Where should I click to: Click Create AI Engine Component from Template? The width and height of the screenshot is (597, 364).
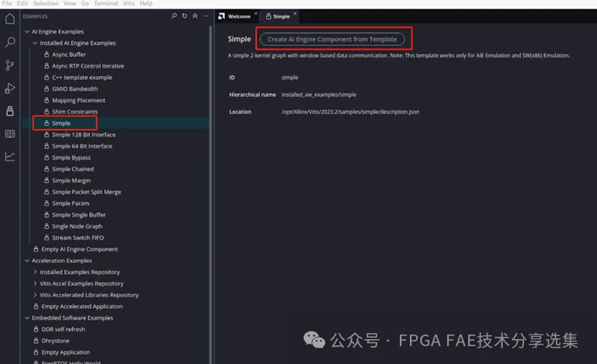pyautogui.click(x=332, y=40)
